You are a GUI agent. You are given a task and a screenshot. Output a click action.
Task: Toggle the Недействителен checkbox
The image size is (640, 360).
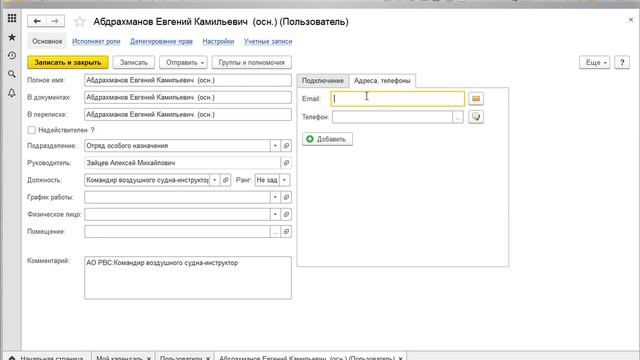tap(31, 130)
